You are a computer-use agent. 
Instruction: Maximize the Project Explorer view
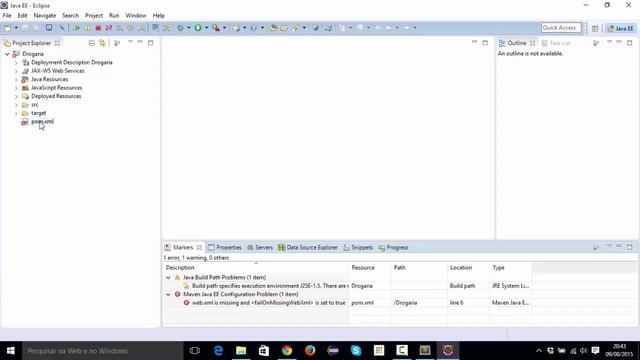pos(151,42)
